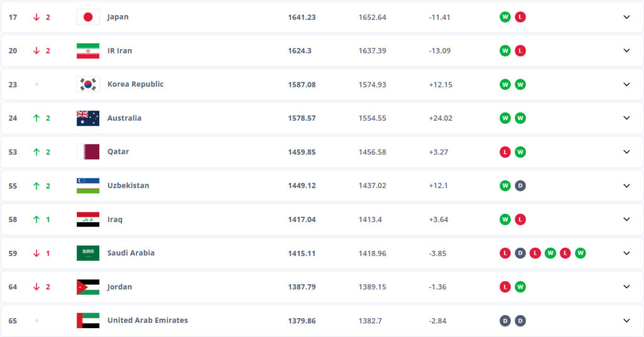Click Qatar's red L result badge
Image resolution: width=644 pixels, height=337 pixels.
pos(505,152)
